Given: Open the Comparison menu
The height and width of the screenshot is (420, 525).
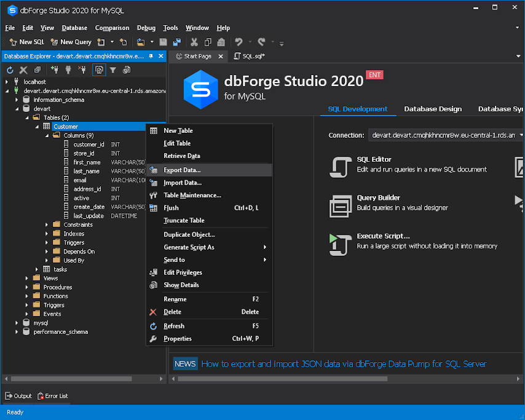Looking at the screenshot, I should (112, 28).
